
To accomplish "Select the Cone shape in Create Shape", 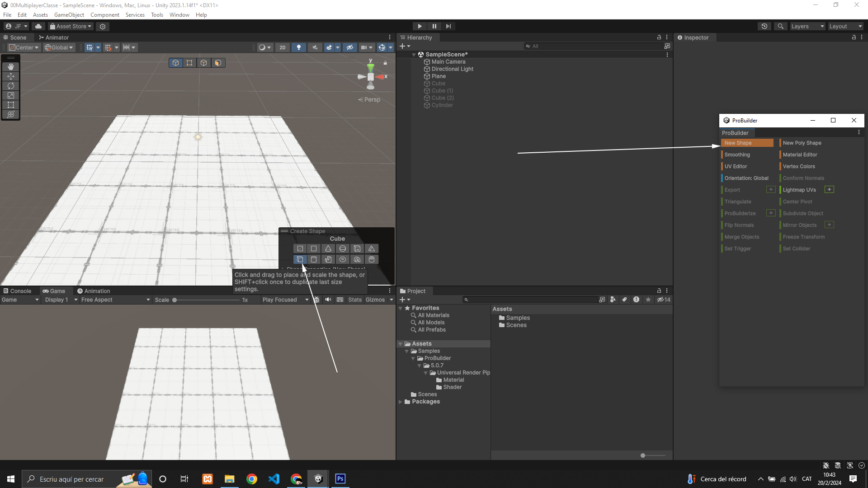I will pos(328,249).
